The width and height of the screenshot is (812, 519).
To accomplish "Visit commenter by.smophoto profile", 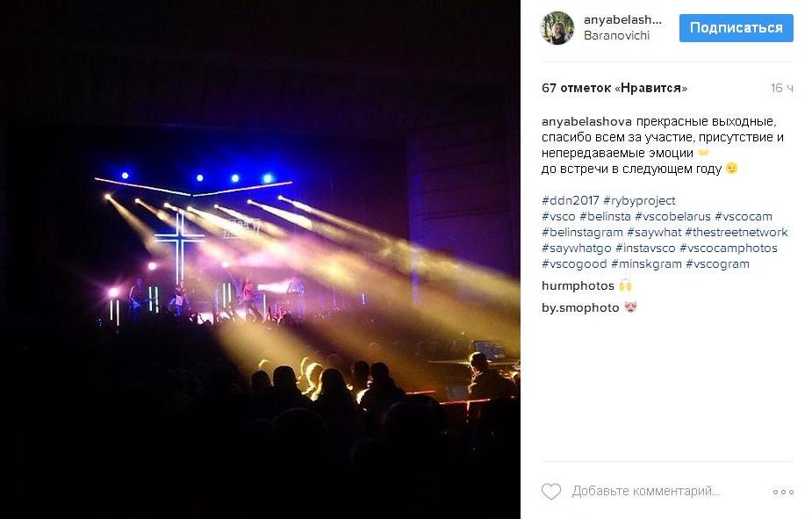I will [x=580, y=307].
